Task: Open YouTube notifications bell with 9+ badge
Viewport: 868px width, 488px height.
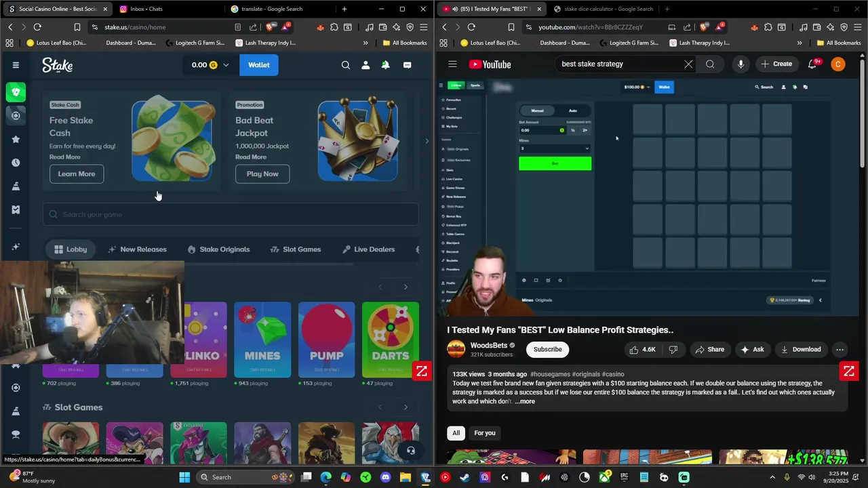Action: pyautogui.click(x=812, y=64)
